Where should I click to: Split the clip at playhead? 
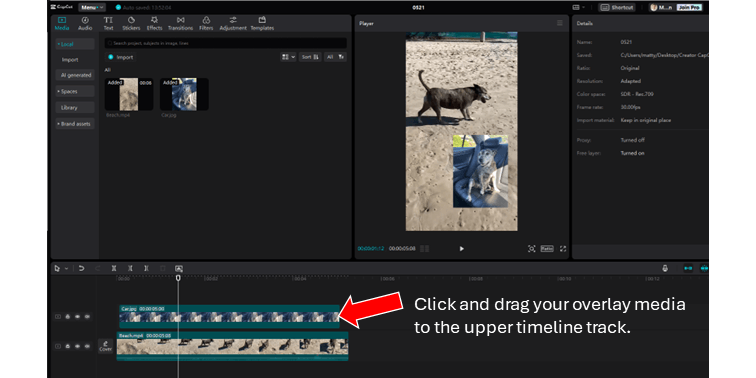click(x=114, y=269)
